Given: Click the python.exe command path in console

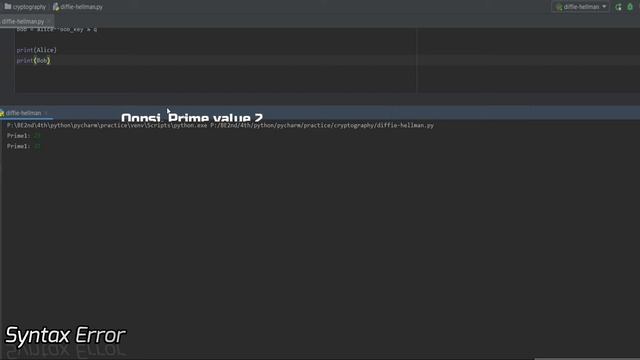Looking at the screenshot, I should coord(220,125).
